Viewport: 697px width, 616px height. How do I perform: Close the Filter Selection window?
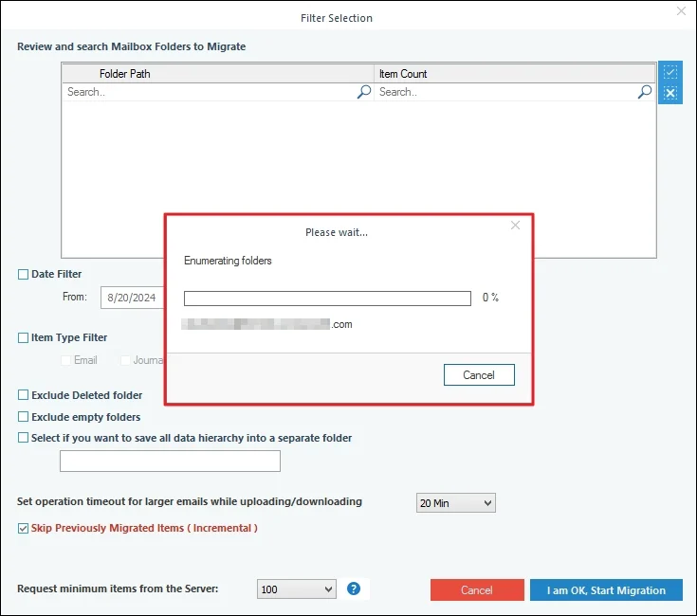[681, 11]
